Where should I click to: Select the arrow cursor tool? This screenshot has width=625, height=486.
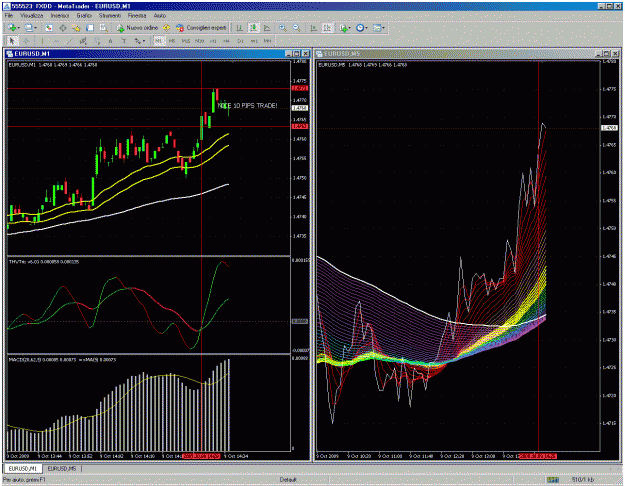(x=12, y=41)
